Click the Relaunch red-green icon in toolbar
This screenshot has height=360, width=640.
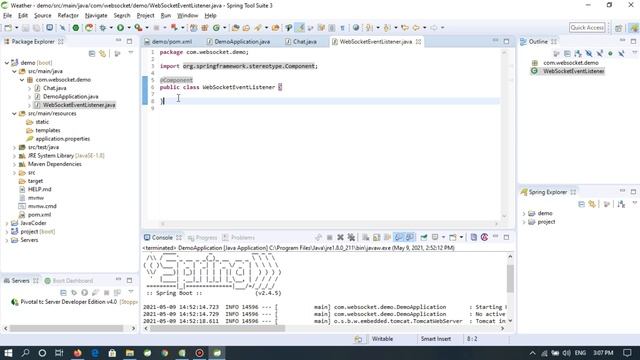[x=89, y=28]
